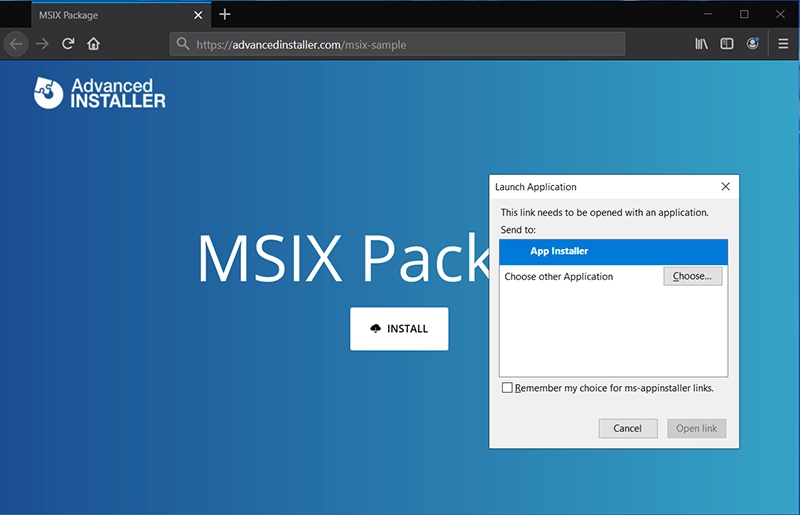The height and width of the screenshot is (515, 800).
Task: Close the MSIX Package tab
Action: pyautogui.click(x=198, y=15)
